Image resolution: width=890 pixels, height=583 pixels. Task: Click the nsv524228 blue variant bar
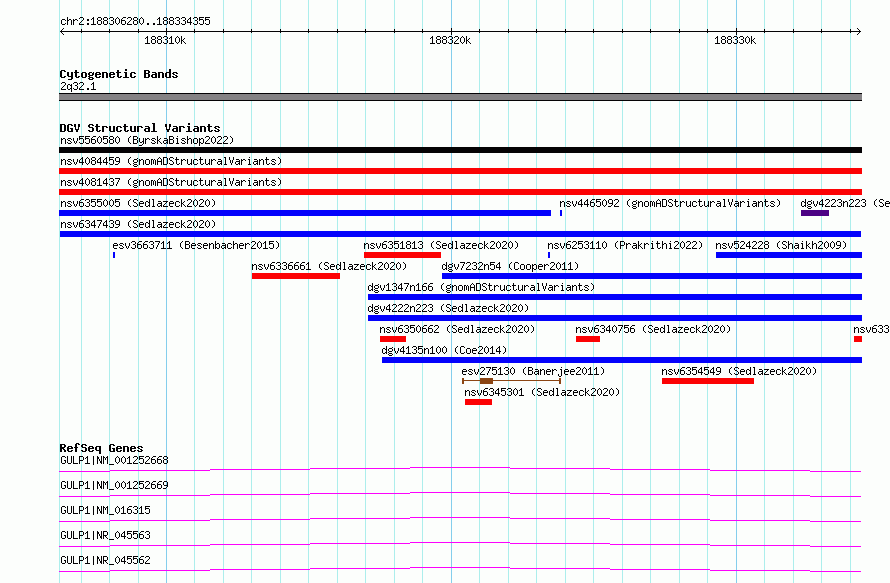[789, 255]
